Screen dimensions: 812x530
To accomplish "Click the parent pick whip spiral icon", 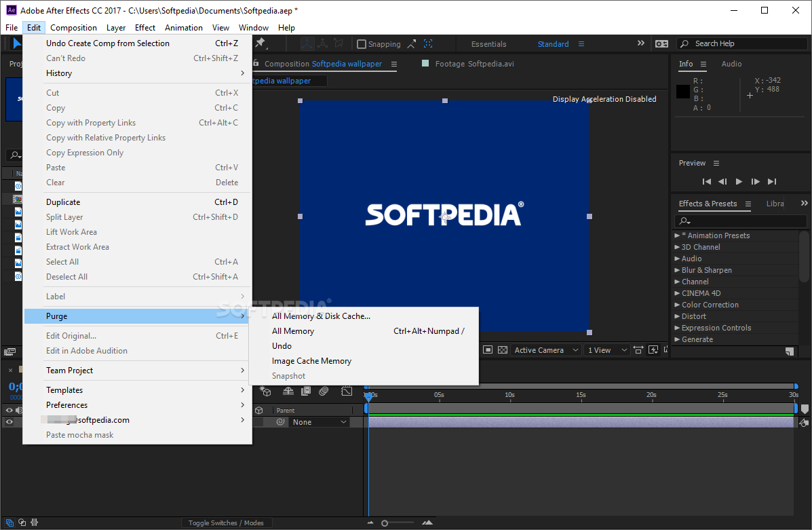I will pyautogui.click(x=280, y=422).
